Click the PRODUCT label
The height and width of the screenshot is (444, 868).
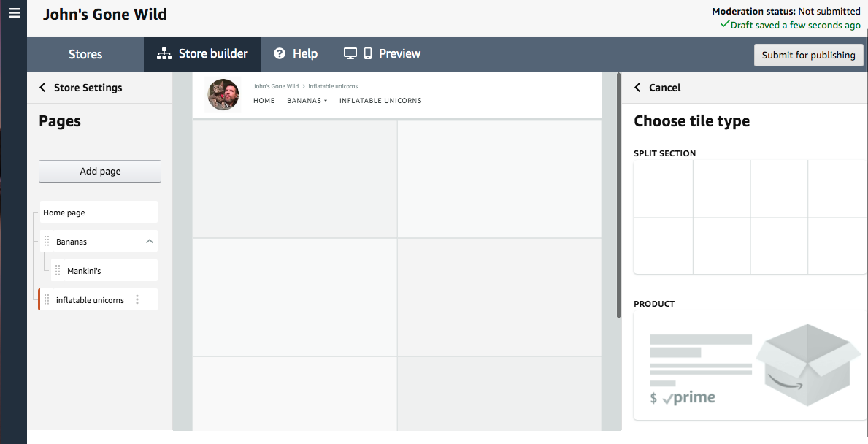point(654,304)
